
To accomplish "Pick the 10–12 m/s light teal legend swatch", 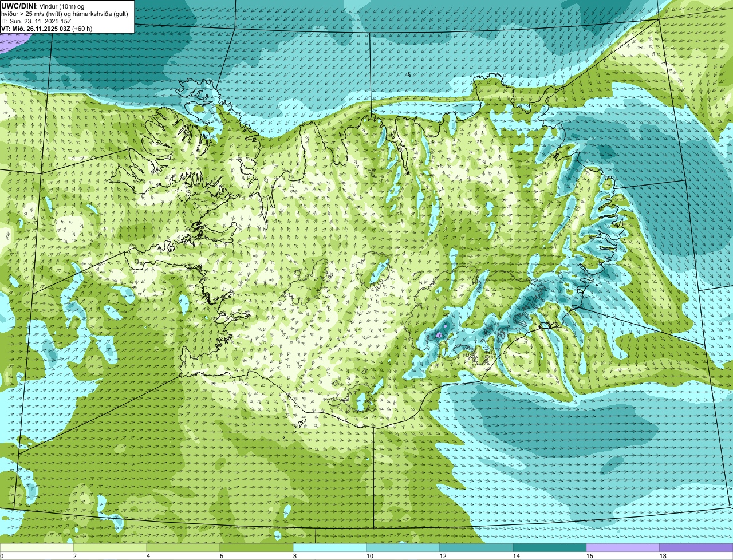I will 403,548.
